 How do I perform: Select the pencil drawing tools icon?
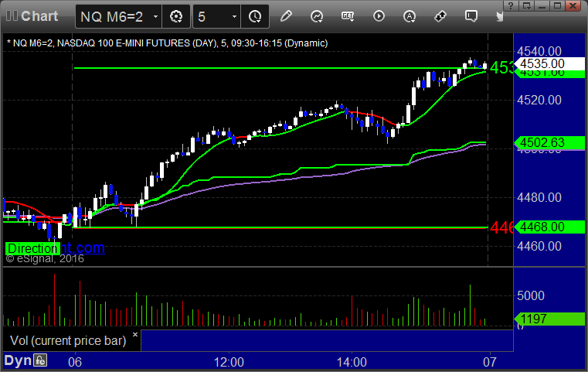286,16
